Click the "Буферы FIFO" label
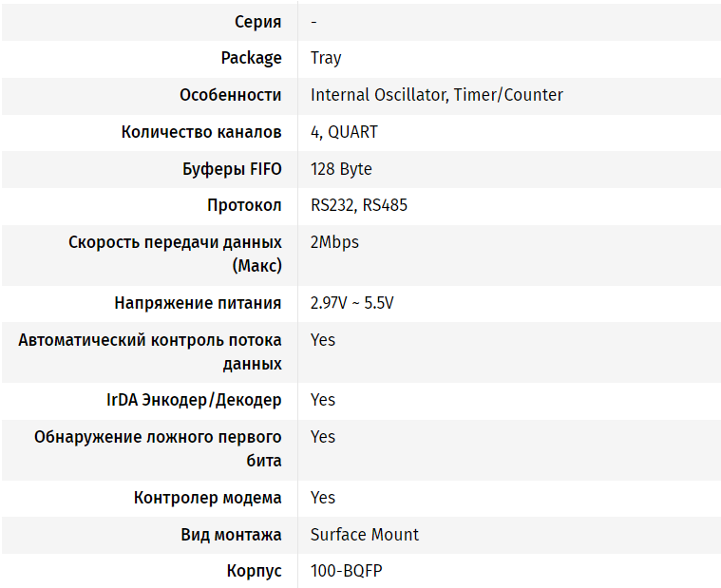Viewport: 721px width, 588px height. point(232,169)
